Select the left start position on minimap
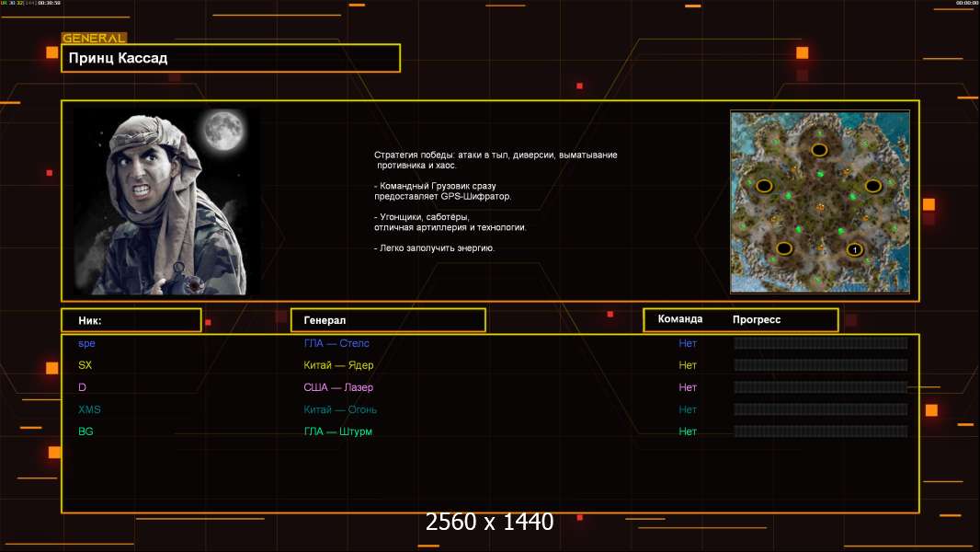 [x=764, y=186]
